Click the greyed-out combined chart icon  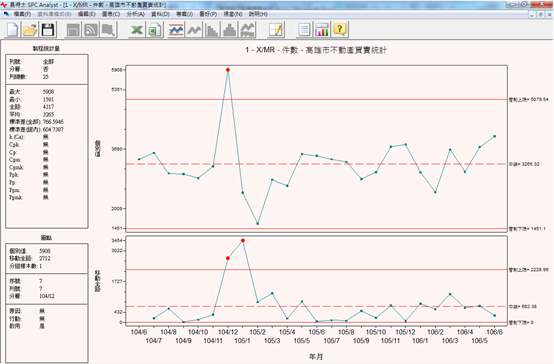pos(248,30)
